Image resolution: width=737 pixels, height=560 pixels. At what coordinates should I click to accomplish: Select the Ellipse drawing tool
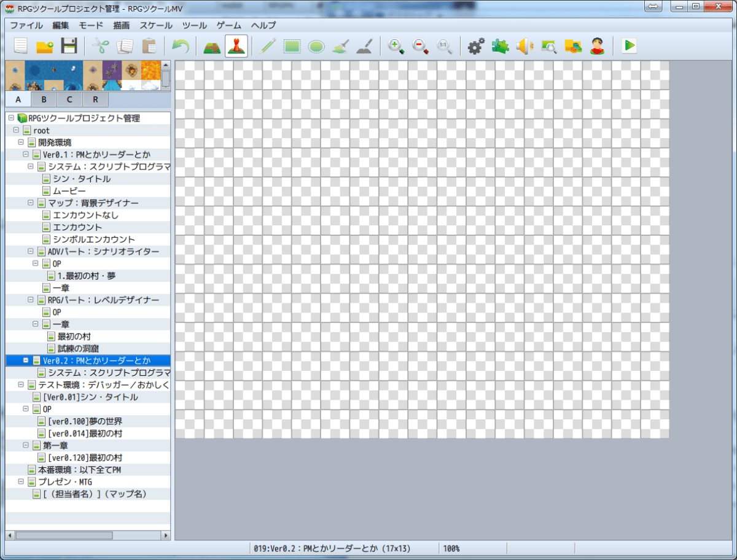(x=316, y=46)
